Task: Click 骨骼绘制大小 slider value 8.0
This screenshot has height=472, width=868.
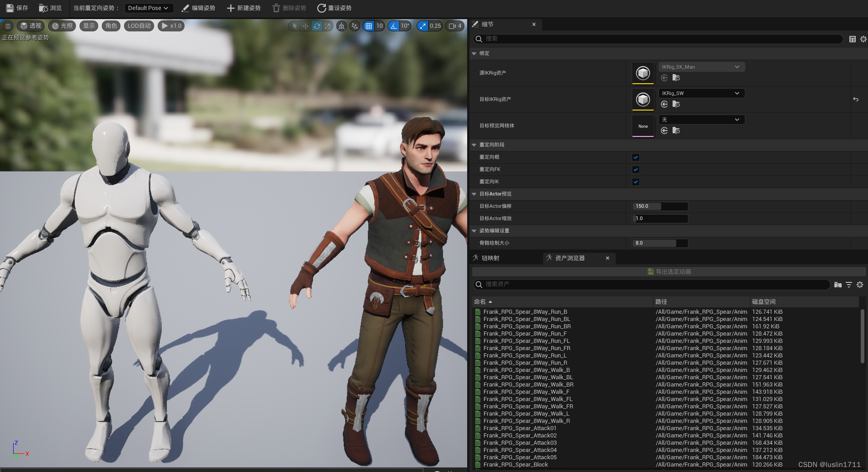Action: click(x=660, y=243)
